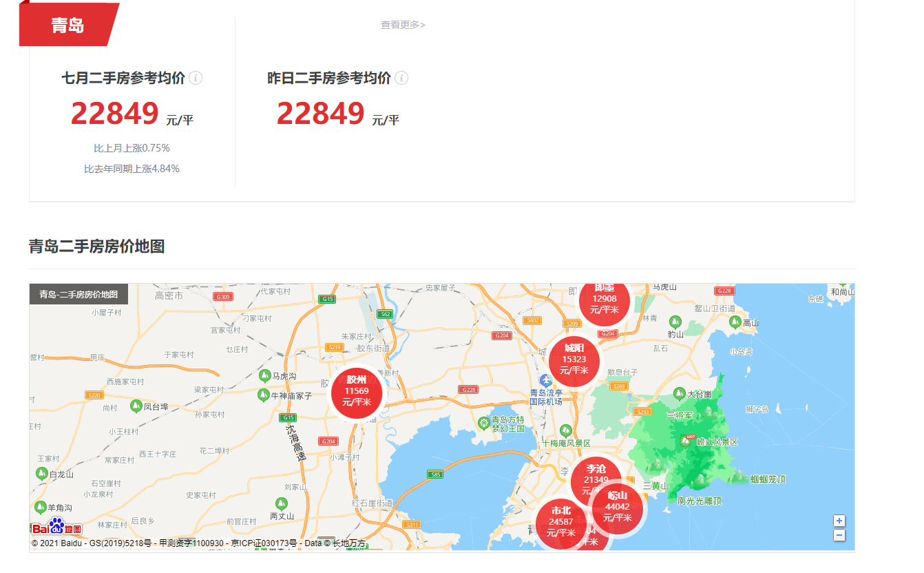Click the 青岛-二手房房价地图 map label
Screen dimensions: 924x573
click(78, 294)
